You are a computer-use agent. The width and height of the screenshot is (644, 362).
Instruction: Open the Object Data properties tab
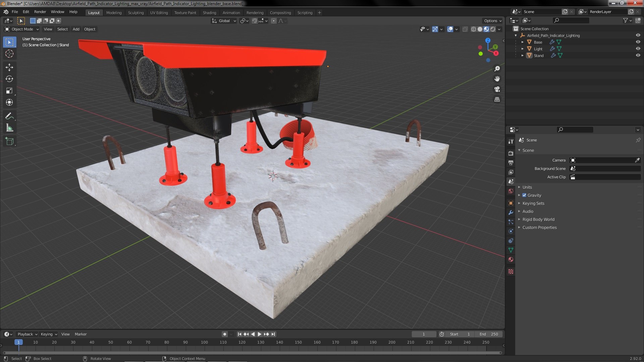click(511, 250)
